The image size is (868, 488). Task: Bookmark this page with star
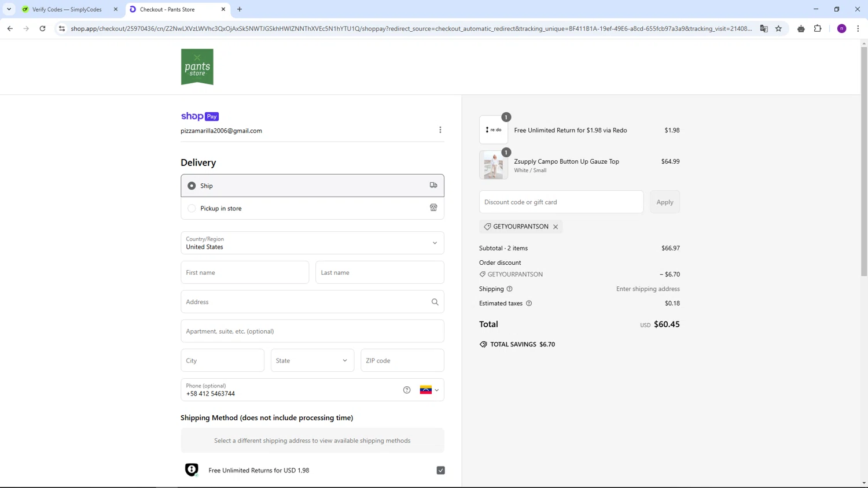[779, 28]
